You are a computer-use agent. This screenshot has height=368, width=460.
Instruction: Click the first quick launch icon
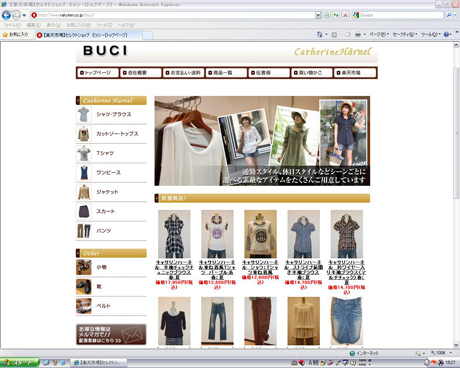click(x=46, y=363)
